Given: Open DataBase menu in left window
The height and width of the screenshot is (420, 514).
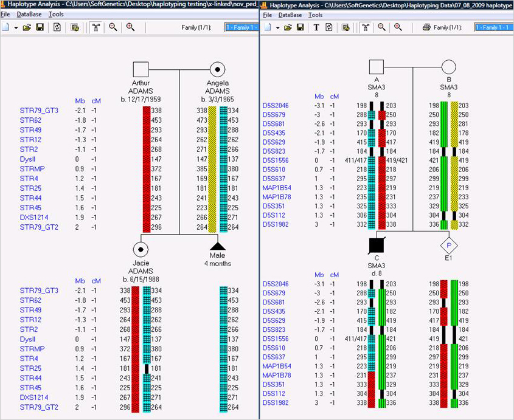Looking at the screenshot, I should point(29,15).
